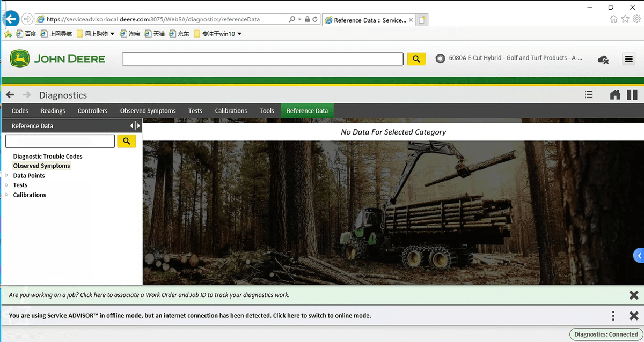Toggle the Reference Data panel collapse splitter
The height and width of the screenshot is (342, 644).
(136, 125)
